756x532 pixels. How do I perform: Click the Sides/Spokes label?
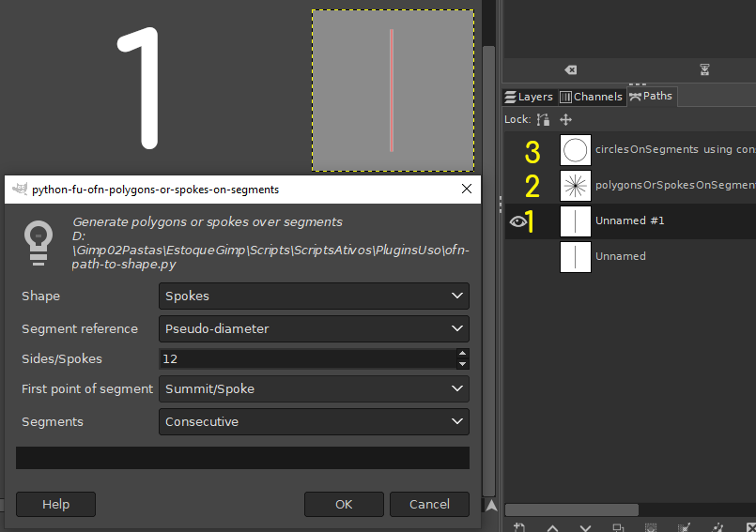pos(62,359)
